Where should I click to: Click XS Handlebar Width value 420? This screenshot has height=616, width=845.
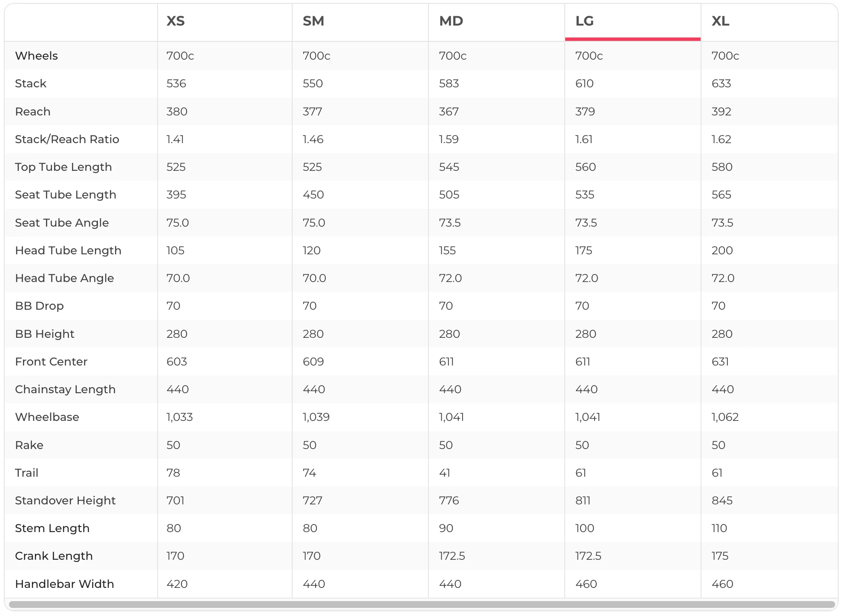click(177, 584)
